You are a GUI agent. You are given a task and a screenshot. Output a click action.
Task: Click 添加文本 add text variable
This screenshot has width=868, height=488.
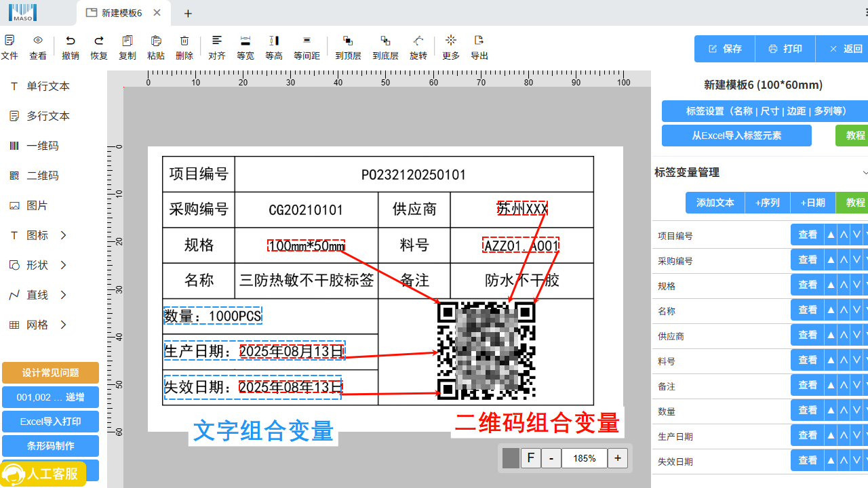(715, 203)
